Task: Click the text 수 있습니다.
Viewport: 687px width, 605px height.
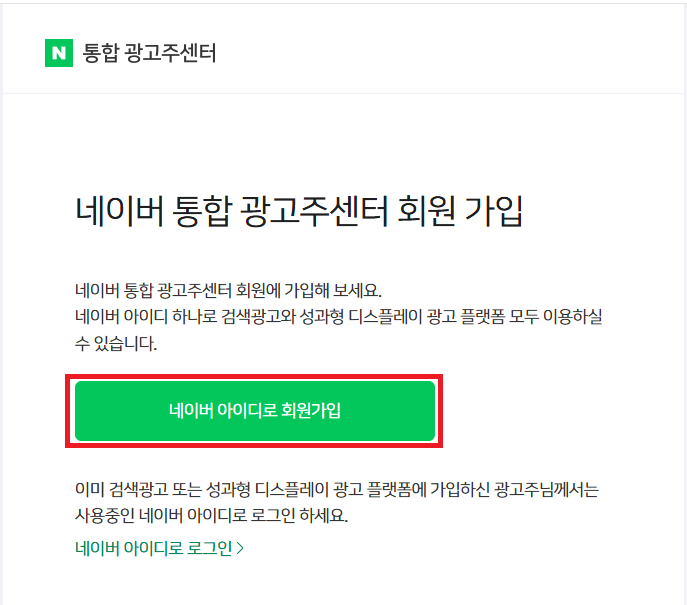Action: (x=116, y=343)
